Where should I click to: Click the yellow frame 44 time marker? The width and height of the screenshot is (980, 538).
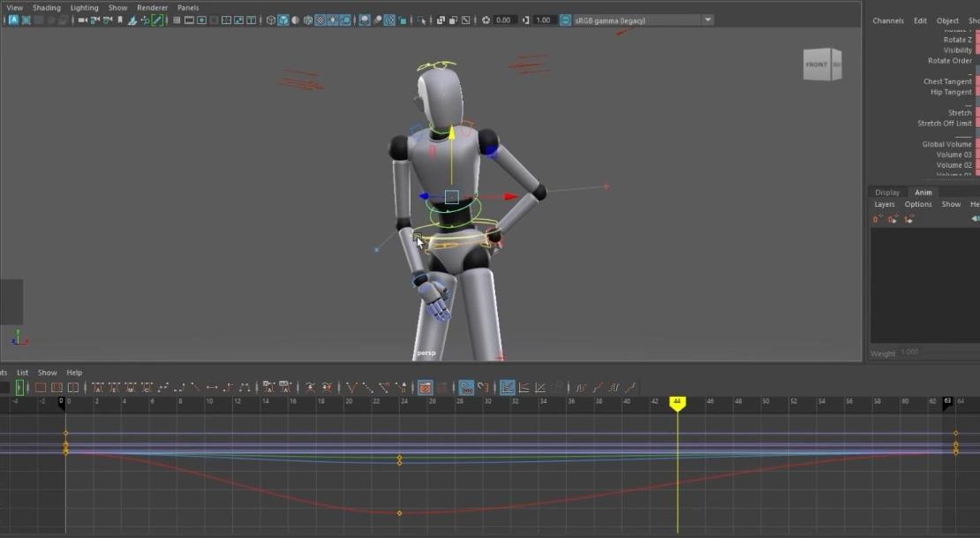coord(677,403)
